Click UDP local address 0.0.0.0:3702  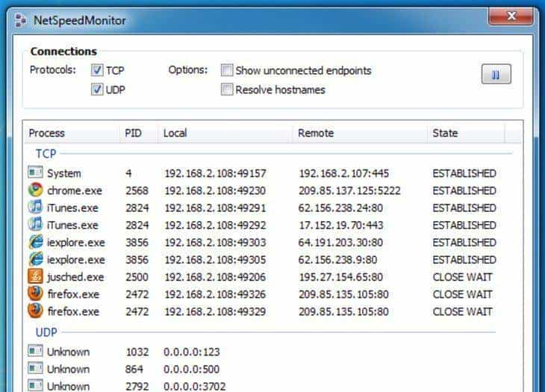pos(195,387)
